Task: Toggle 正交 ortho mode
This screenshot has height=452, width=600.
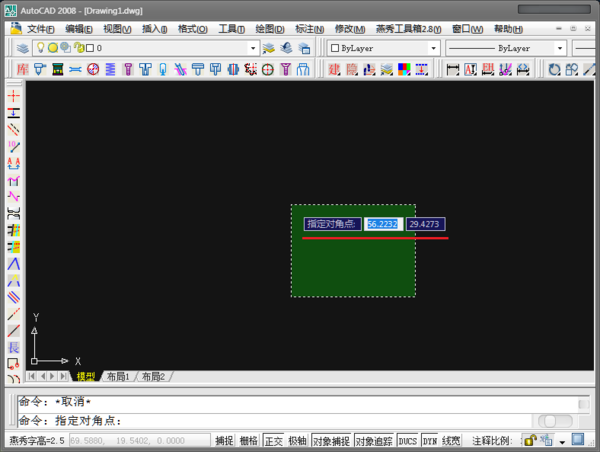Action: [x=273, y=440]
